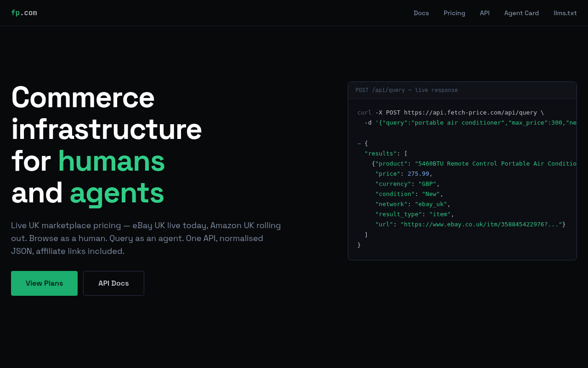
Task: Click the curl command line
Action: coord(451,113)
